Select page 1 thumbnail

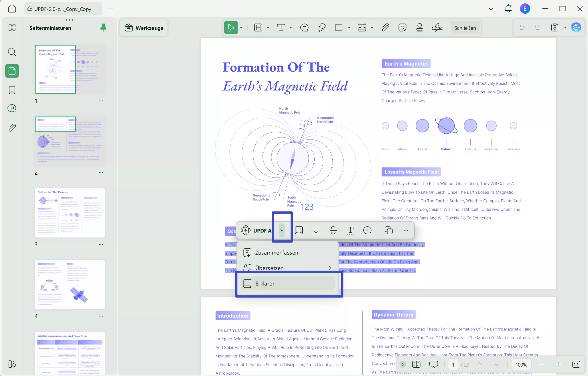[70, 69]
